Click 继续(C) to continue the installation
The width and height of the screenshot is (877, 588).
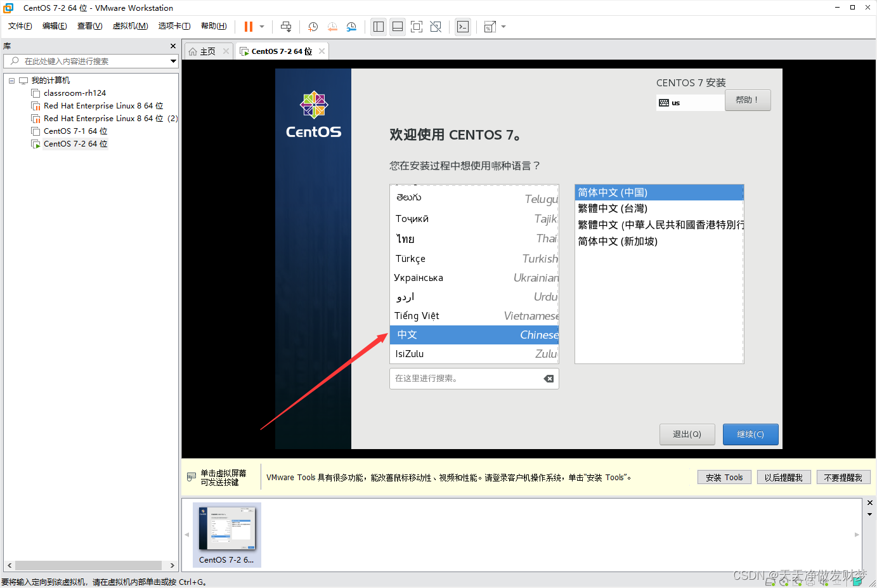(751, 434)
